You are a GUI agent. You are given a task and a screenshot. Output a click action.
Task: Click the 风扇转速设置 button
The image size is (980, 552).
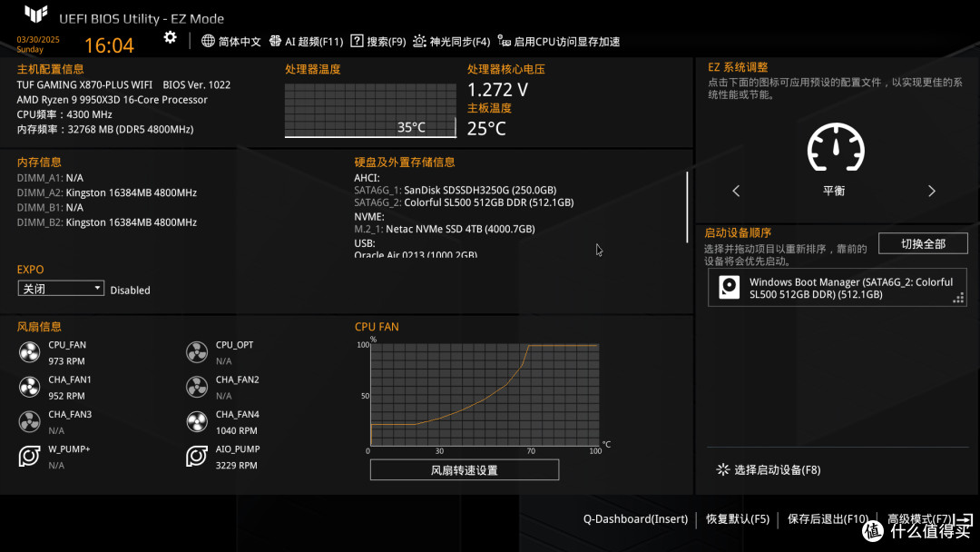[x=465, y=470]
